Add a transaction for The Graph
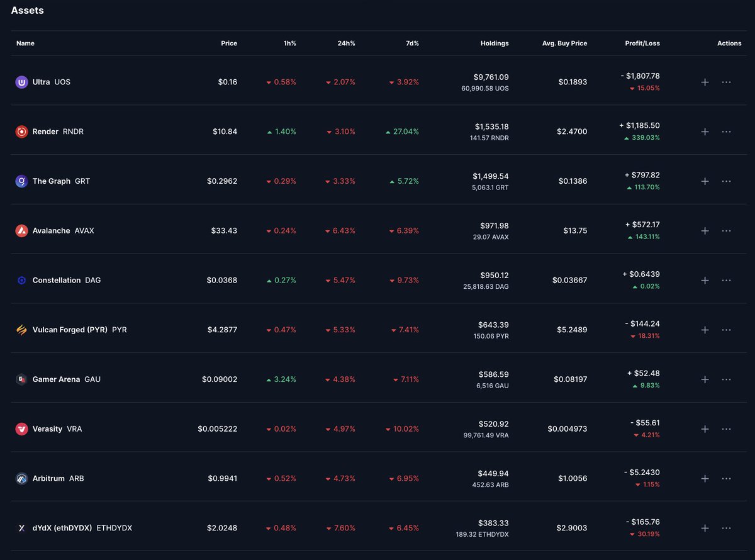755x560 pixels. pyautogui.click(x=705, y=181)
